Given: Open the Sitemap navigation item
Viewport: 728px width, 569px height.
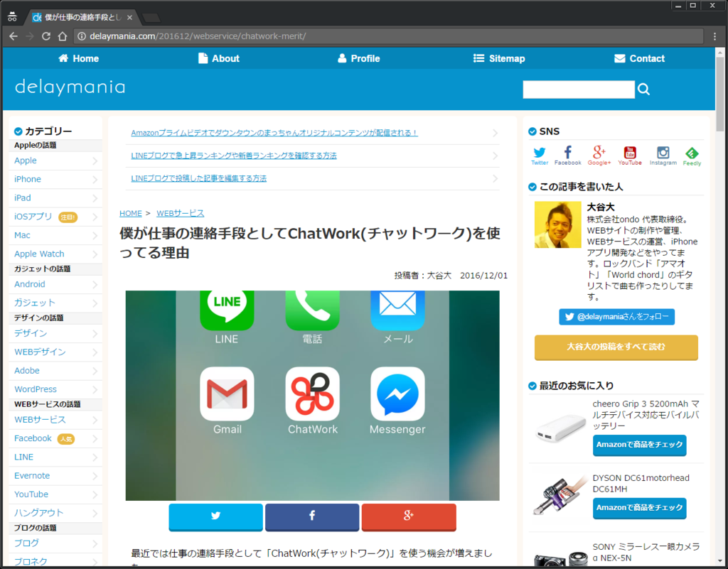Looking at the screenshot, I should (x=499, y=58).
